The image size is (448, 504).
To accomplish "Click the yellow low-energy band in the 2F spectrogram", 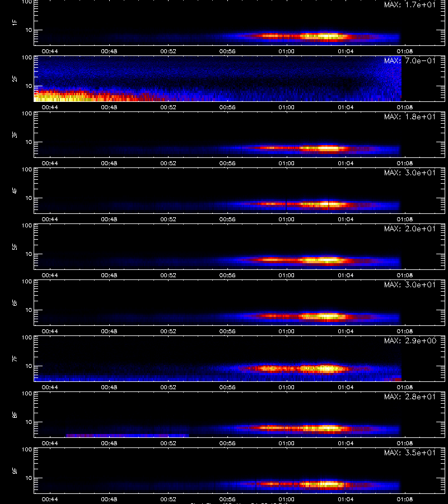I will (61, 97).
